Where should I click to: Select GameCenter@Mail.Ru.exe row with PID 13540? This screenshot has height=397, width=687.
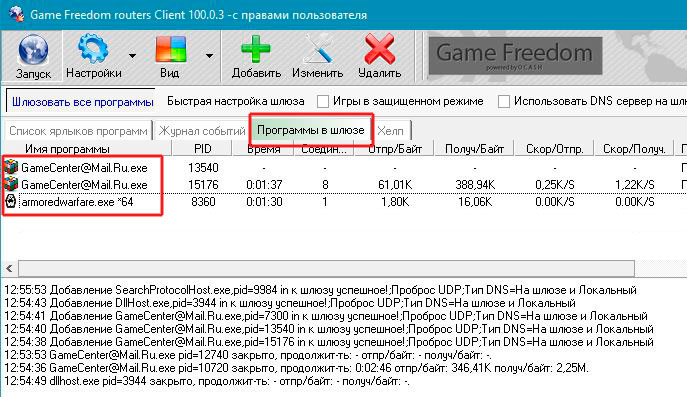[344, 167]
